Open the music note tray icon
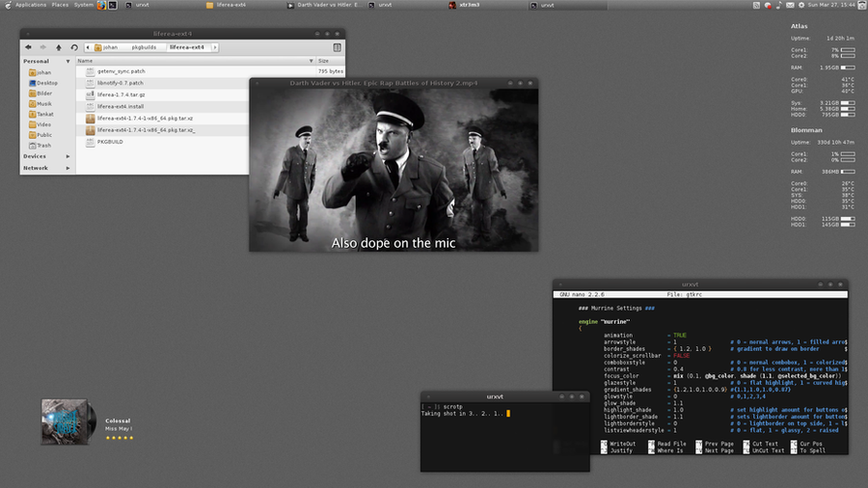The width and height of the screenshot is (868, 488). 778,5
